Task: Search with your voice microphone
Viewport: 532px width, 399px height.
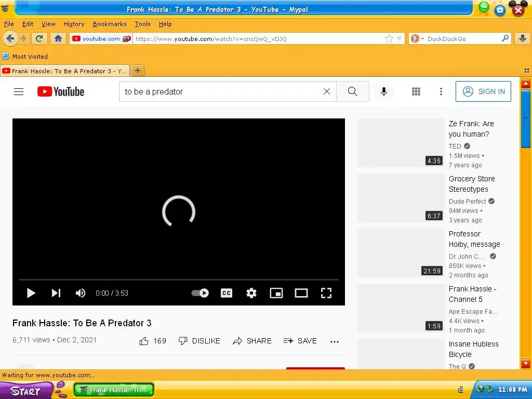Action: click(384, 91)
